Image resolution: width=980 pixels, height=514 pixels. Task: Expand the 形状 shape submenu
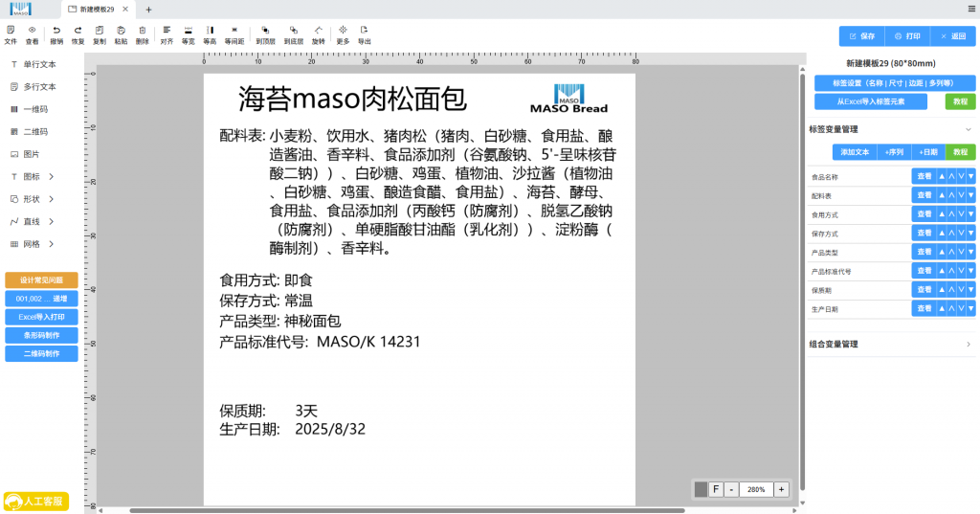[52, 199]
